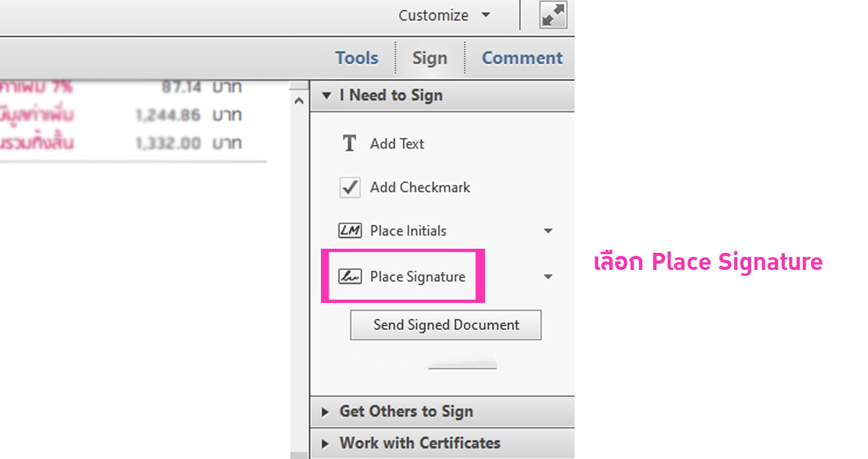Open the Sign pane tab
Viewport: 868px width, 459px height.
pyautogui.click(x=429, y=58)
